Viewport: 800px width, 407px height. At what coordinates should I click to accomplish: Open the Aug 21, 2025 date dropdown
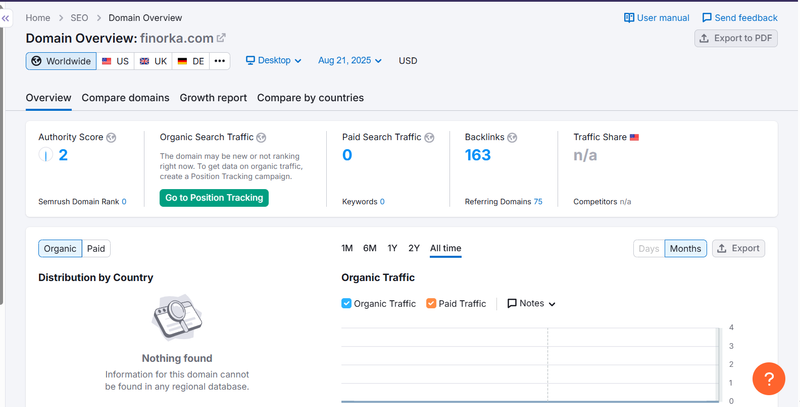click(x=350, y=61)
